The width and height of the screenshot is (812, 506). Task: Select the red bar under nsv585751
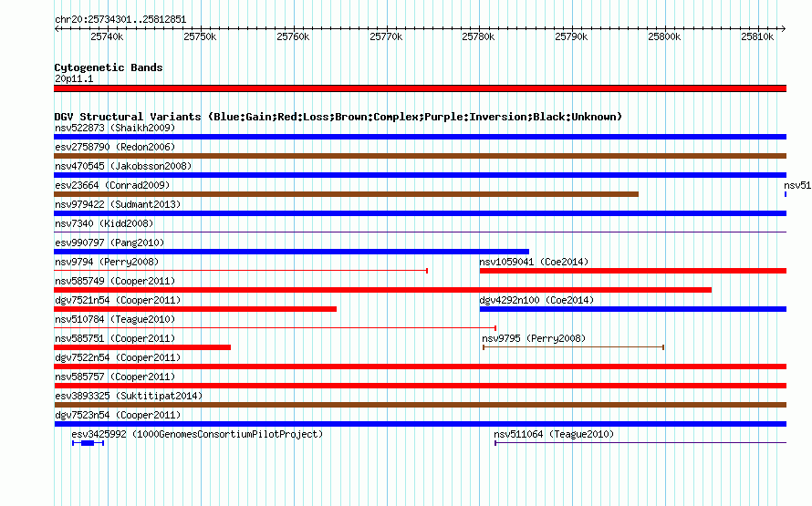click(142, 347)
